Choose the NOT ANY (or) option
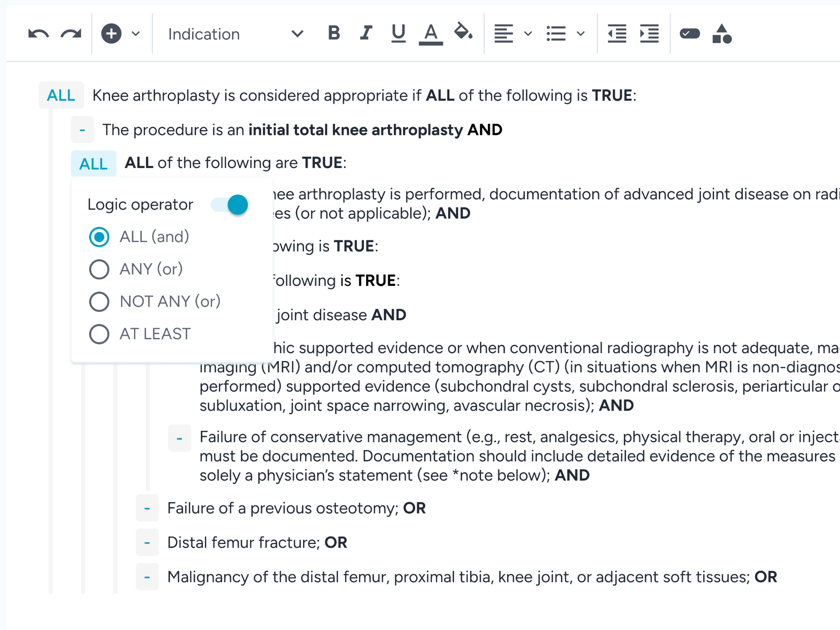Image resolution: width=840 pixels, height=630 pixels. click(155, 302)
